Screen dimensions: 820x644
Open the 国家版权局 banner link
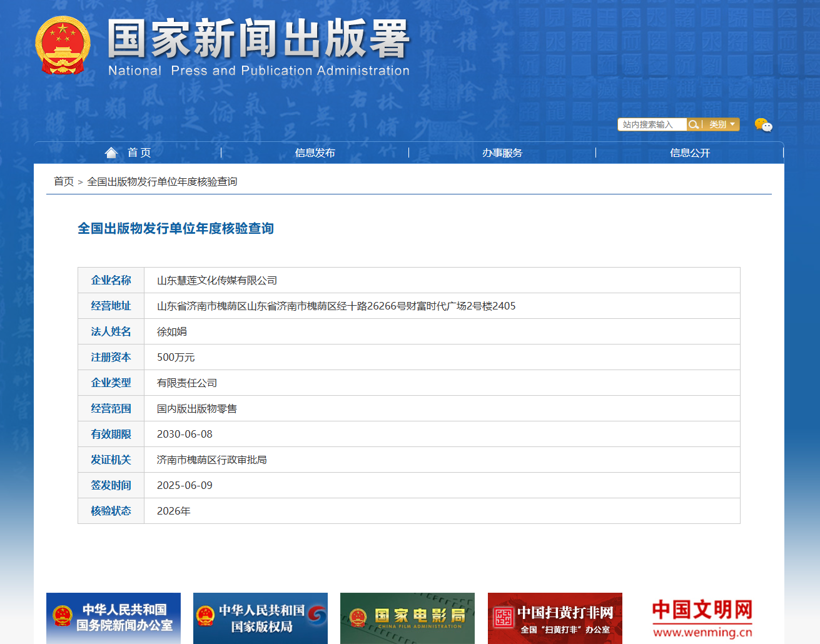(260, 618)
